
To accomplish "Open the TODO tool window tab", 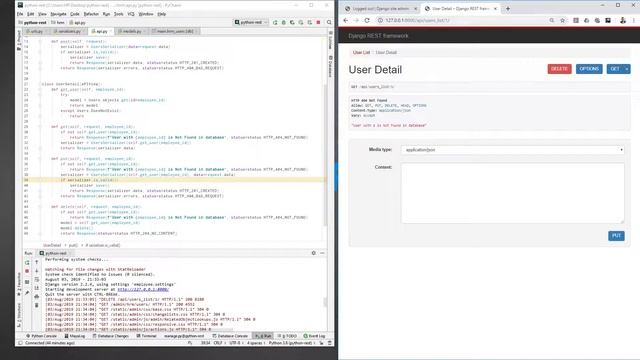I will click(x=287, y=336).
